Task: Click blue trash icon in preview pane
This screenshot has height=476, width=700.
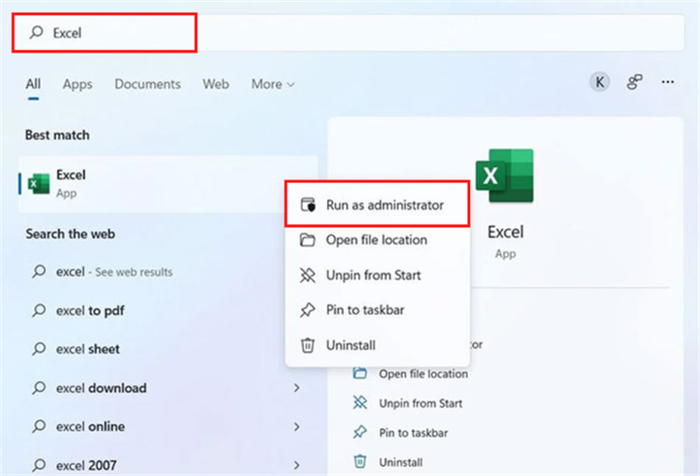Action: click(360, 461)
